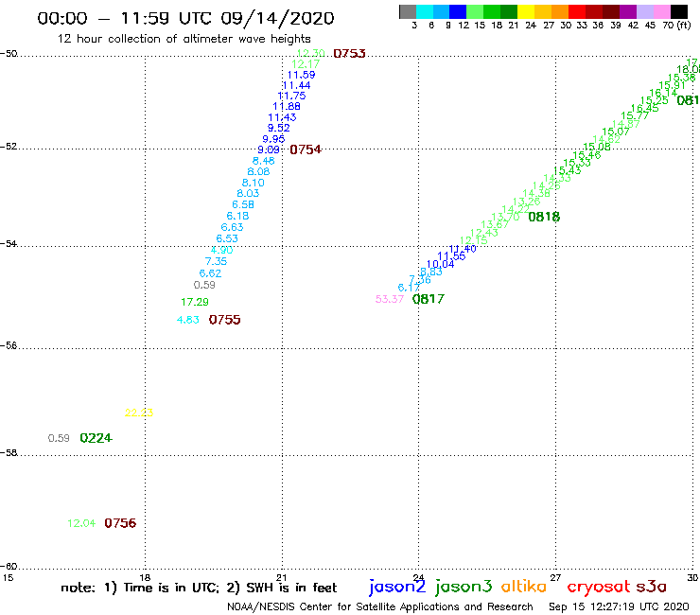
Task: Click the 27 longitude axis label
Action: [555, 577]
